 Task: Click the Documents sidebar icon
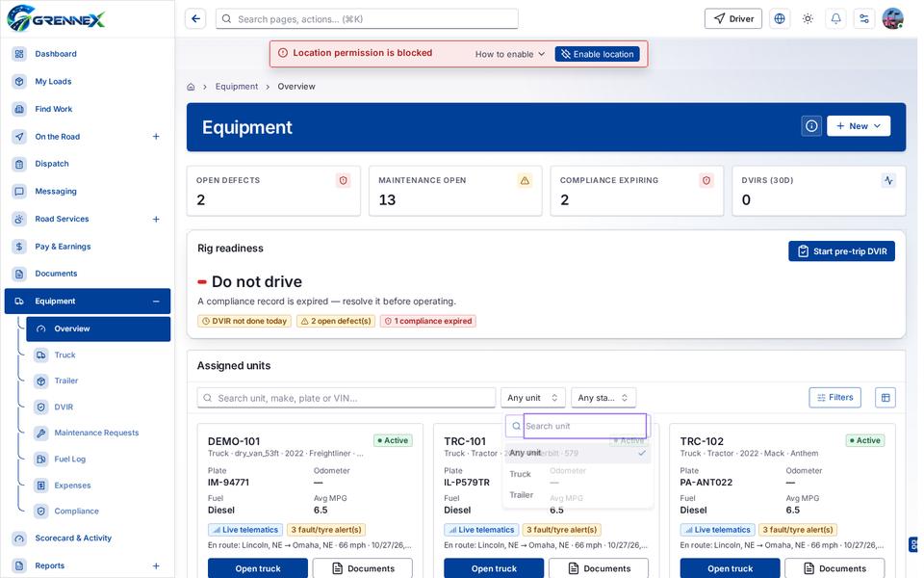(x=19, y=275)
